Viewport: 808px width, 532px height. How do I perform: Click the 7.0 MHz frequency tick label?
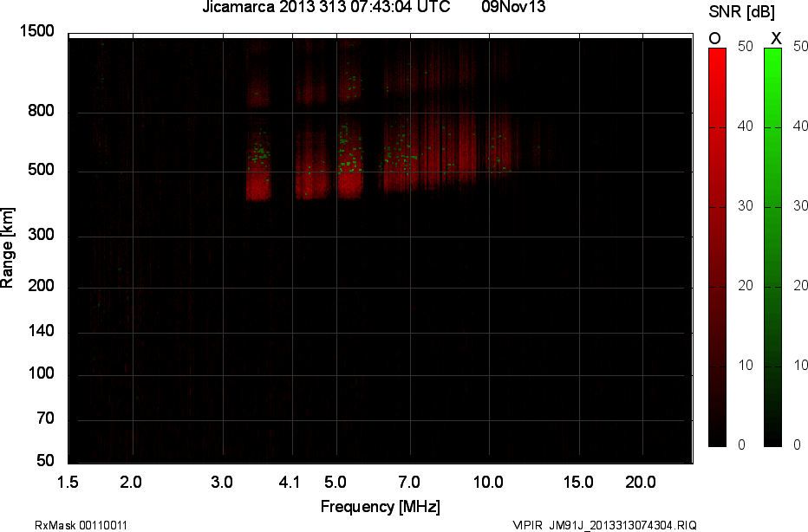click(x=409, y=482)
